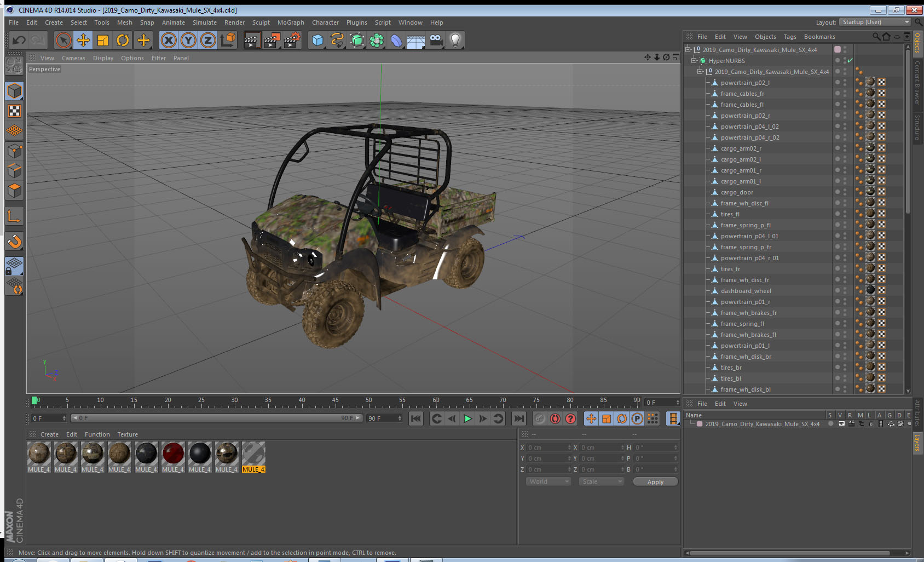Open viewport Display menu
This screenshot has height=562, width=924.
pyautogui.click(x=103, y=58)
